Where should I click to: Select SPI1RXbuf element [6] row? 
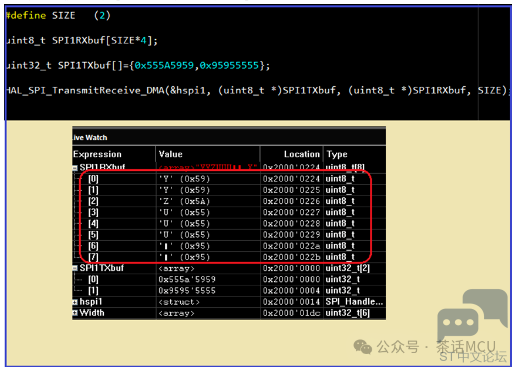[x=229, y=246]
